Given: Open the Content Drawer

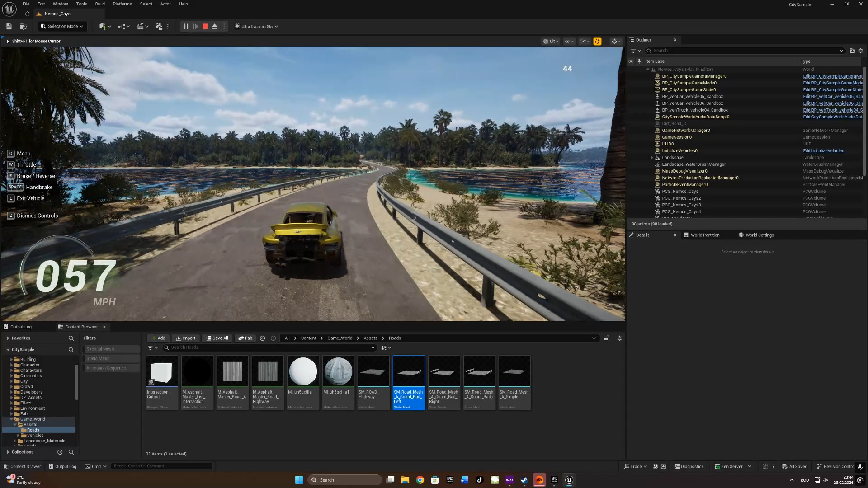Looking at the screenshot, I should point(22,467).
